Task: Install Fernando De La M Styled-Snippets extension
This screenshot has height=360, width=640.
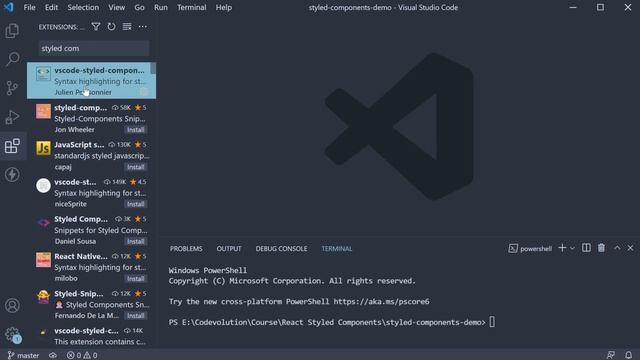Action: [x=136, y=316]
